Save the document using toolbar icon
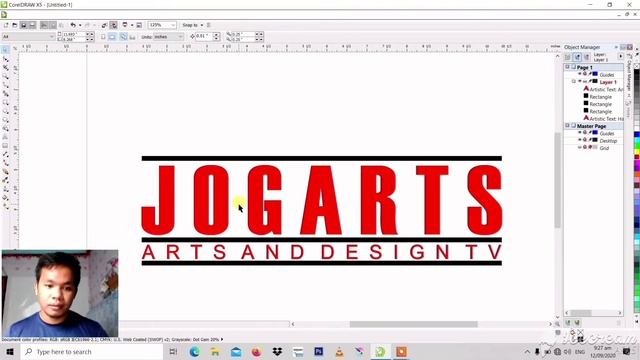Viewport: 640px width, 360px height. point(24,25)
